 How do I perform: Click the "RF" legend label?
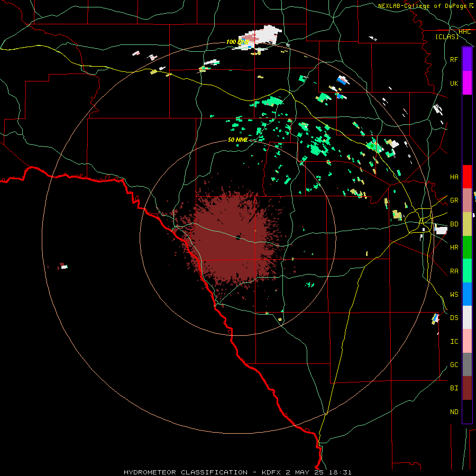click(x=454, y=59)
